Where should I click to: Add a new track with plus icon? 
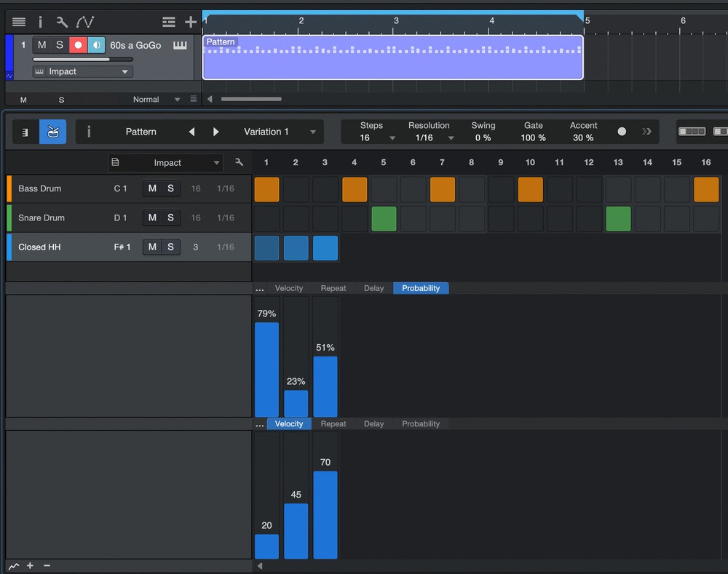tap(191, 22)
